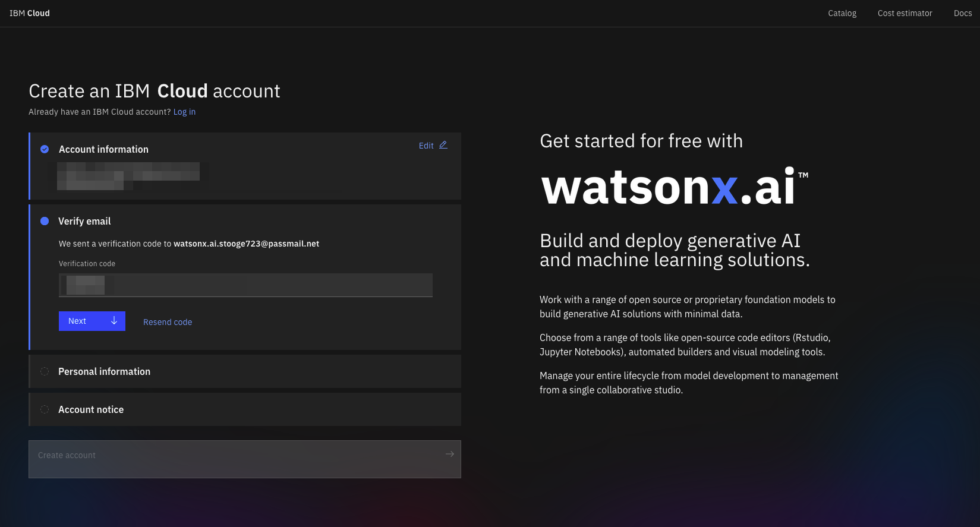This screenshot has height=527, width=980.
Task: Click the pencil icon beside Edit
Action: [x=443, y=145]
